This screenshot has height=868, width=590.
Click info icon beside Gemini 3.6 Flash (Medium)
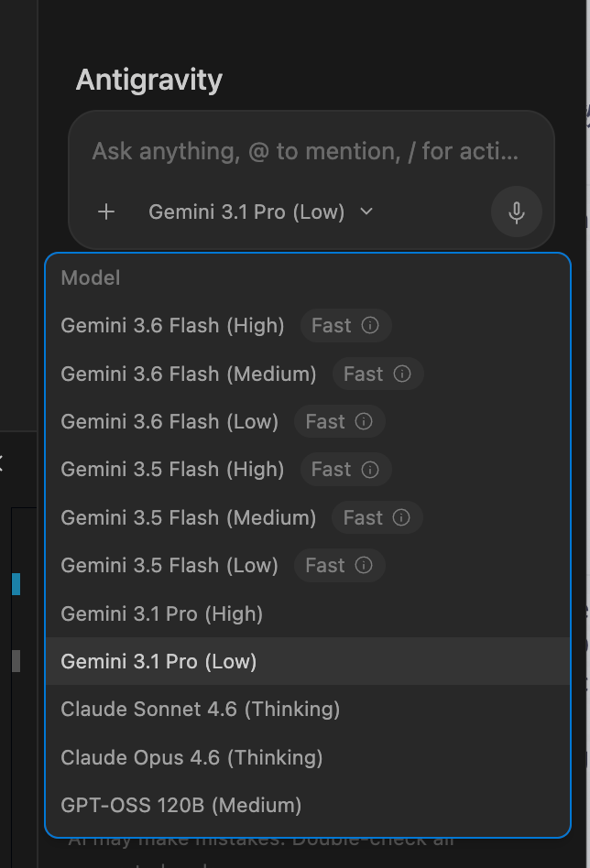tap(402, 374)
